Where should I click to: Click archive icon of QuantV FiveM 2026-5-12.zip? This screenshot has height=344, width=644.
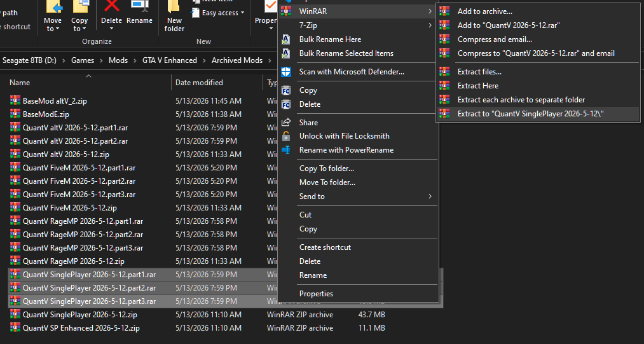point(15,207)
